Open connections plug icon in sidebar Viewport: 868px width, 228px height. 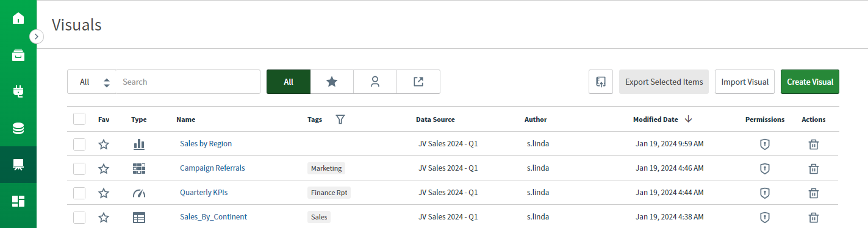[18, 91]
